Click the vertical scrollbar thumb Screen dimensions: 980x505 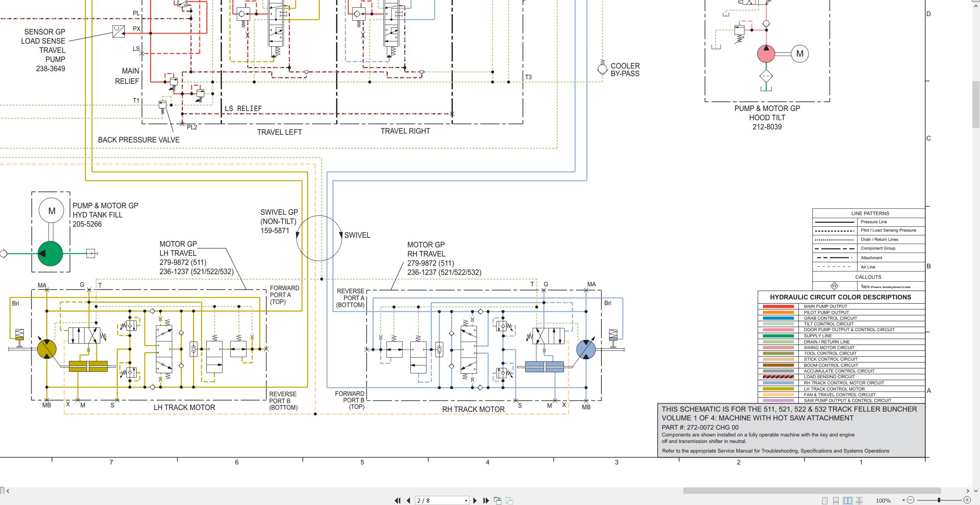coord(976,105)
